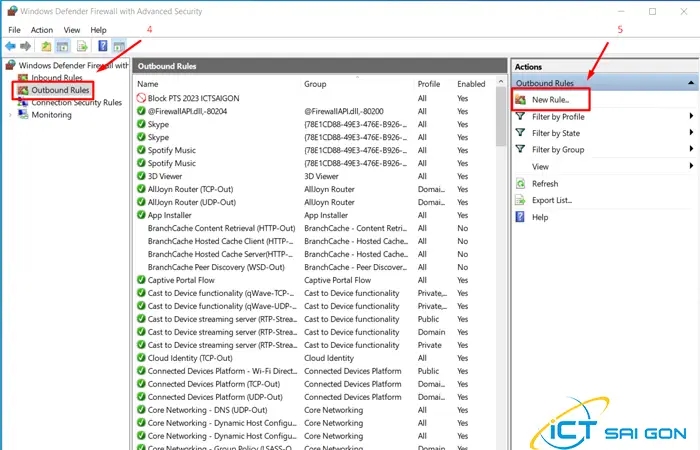This screenshot has height=450, width=700.
Task: Click the Refresh icon in the Actions pane
Action: click(x=520, y=184)
